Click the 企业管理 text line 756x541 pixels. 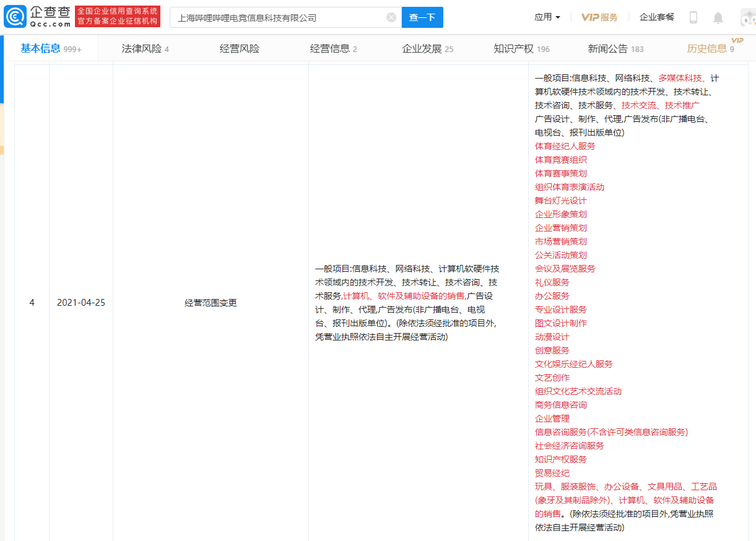coord(552,418)
